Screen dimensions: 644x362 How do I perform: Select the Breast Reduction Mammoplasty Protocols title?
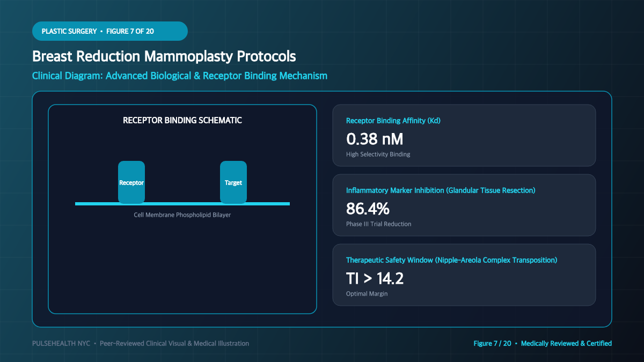tap(164, 56)
